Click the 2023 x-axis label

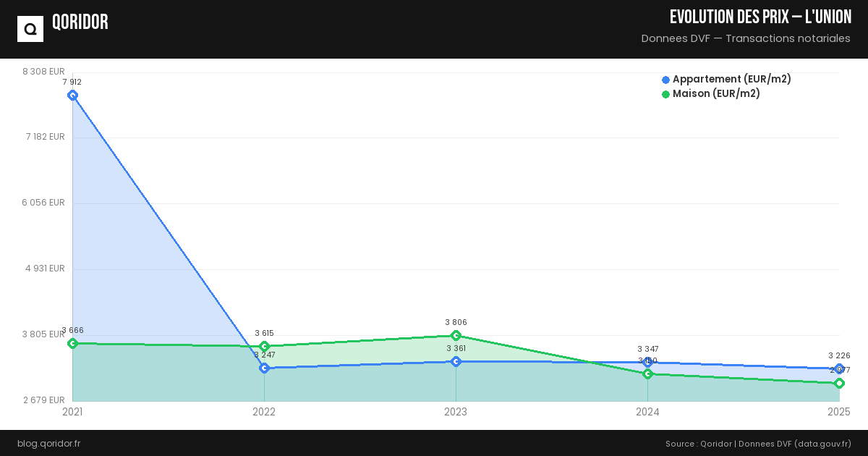pyautogui.click(x=456, y=412)
